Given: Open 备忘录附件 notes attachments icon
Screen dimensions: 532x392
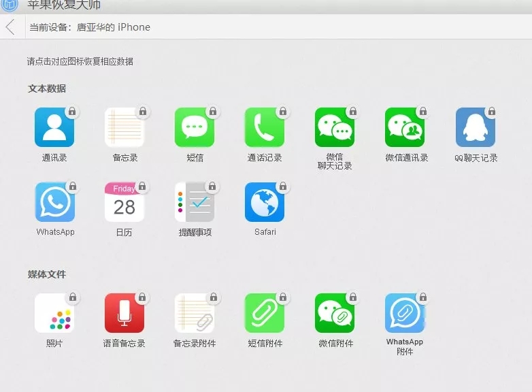Looking at the screenshot, I should coord(195,314).
